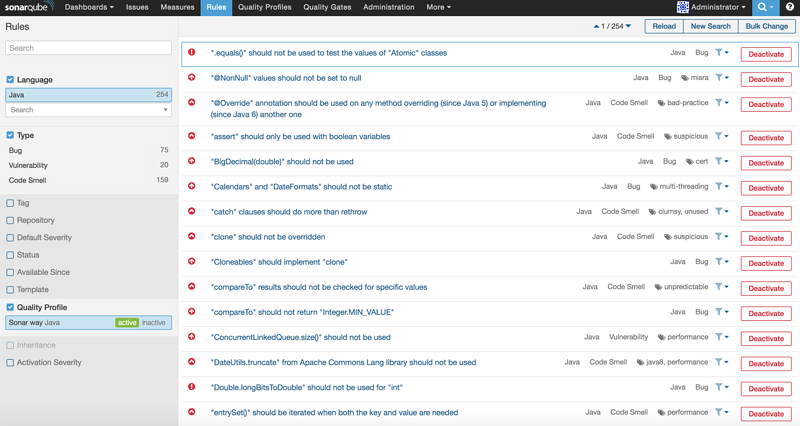800x426 pixels.
Task: Open the language search combo box
Action: tap(88, 110)
